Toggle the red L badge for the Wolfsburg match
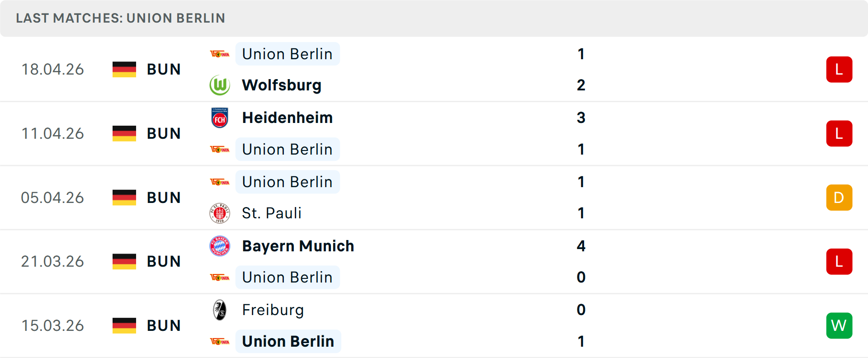The width and height of the screenshot is (868, 358). coord(840,69)
